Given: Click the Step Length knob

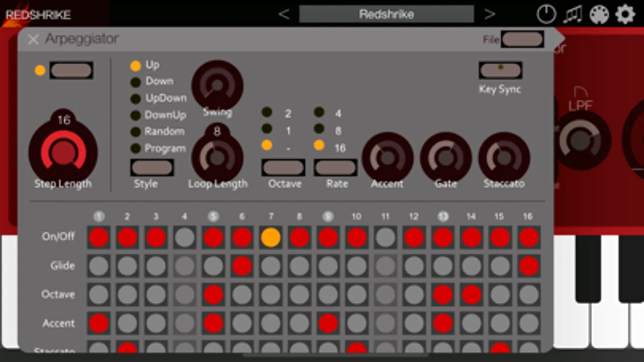Looking at the screenshot, I should point(63,152).
